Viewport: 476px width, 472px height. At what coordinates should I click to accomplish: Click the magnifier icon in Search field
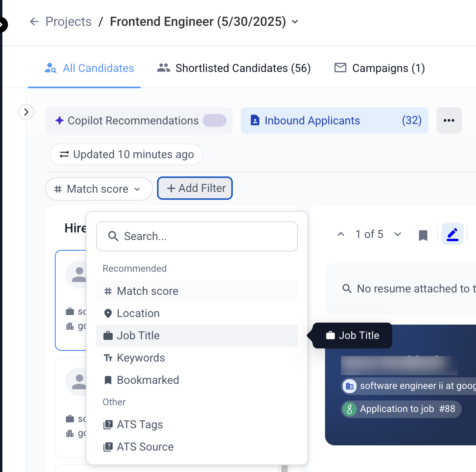click(x=113, y=236)
